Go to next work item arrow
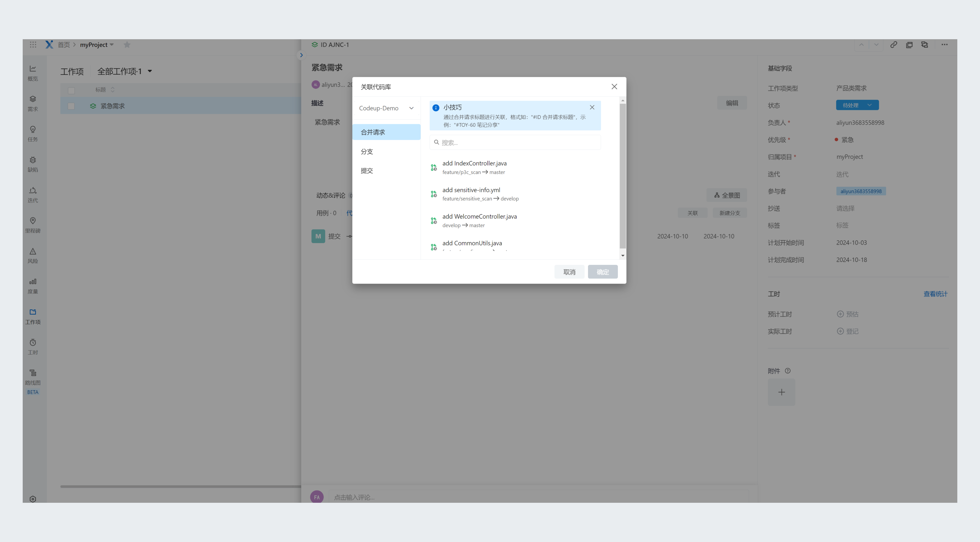 tap(876, 45)
